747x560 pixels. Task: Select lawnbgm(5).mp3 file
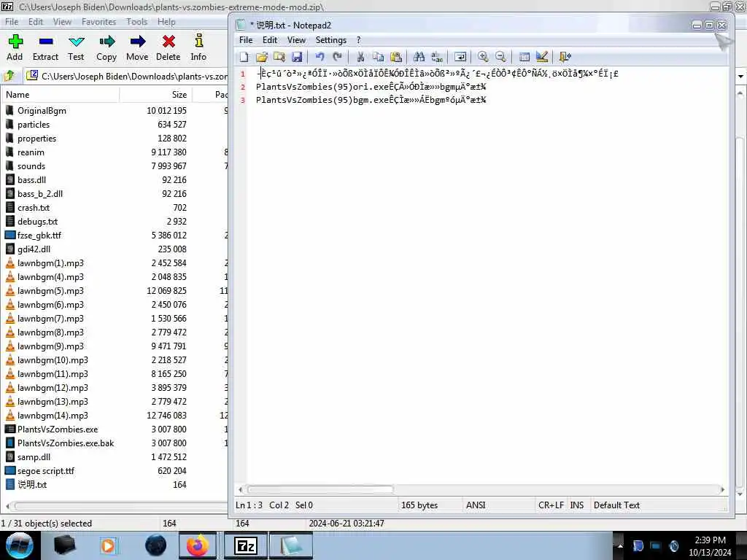pyautogui.click(x=50, y=291)
